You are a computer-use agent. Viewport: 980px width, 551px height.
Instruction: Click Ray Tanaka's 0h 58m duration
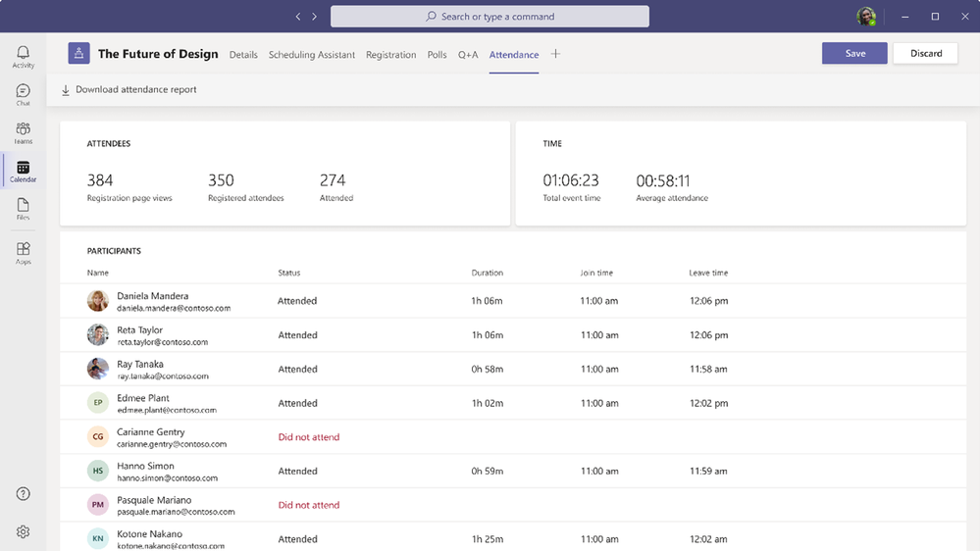[487, 370]
